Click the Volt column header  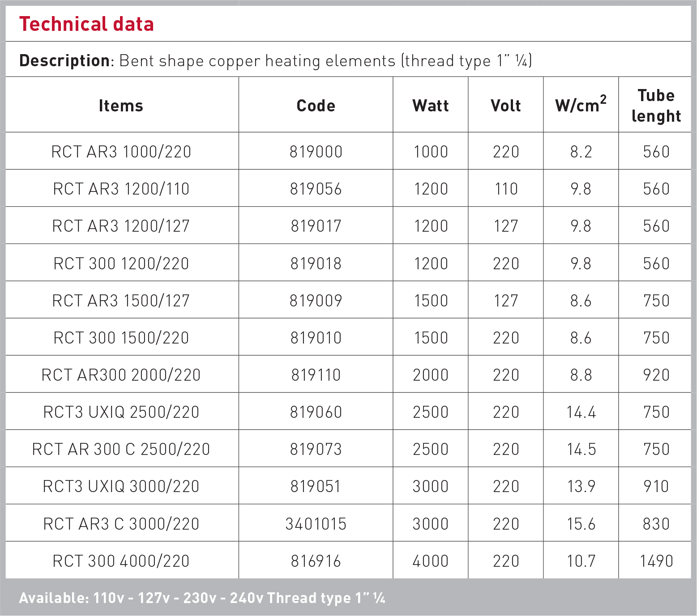[506, 106]
